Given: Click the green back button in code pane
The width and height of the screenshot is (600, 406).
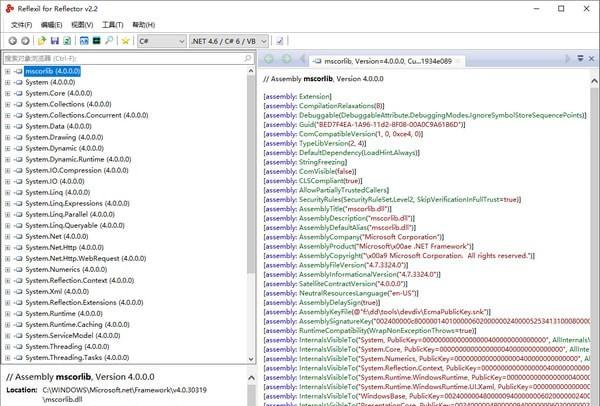Looking at the screenshot, I should [269, 59].
